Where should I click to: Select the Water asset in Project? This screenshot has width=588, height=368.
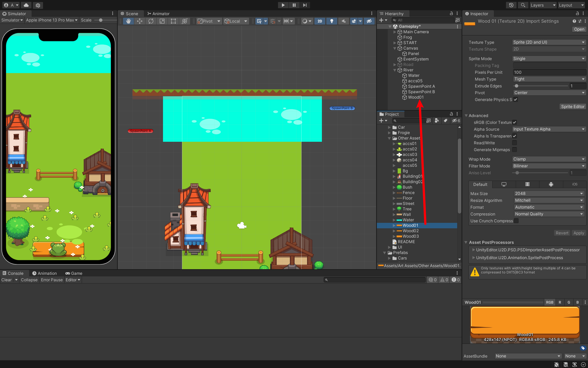408,220
